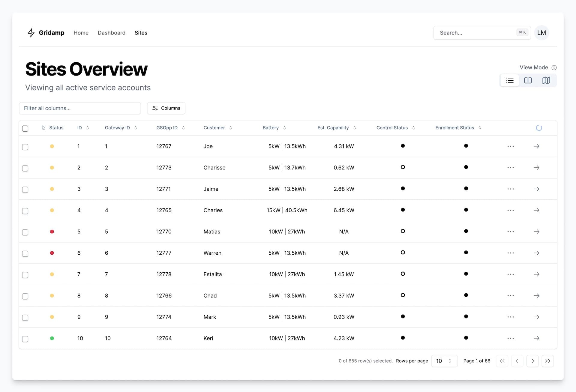Check the select-all rows checkbox

pos(25,128)
